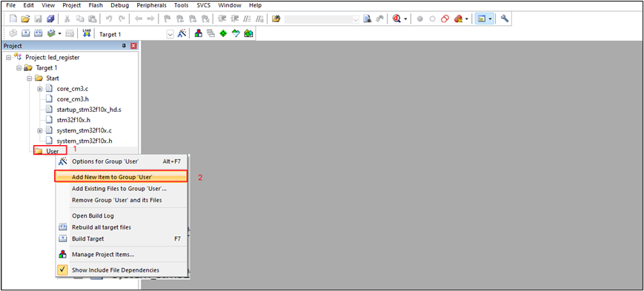Click the green Manage Run-Time Environment icon

223,34
